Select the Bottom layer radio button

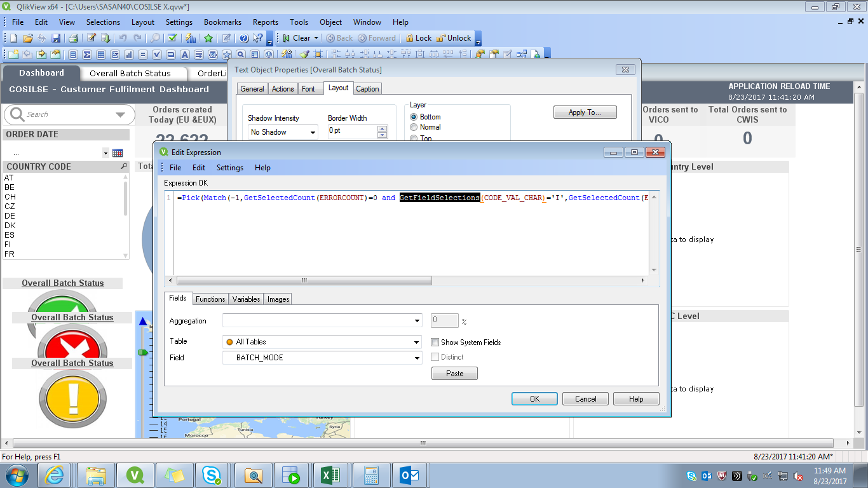[414, 117]
